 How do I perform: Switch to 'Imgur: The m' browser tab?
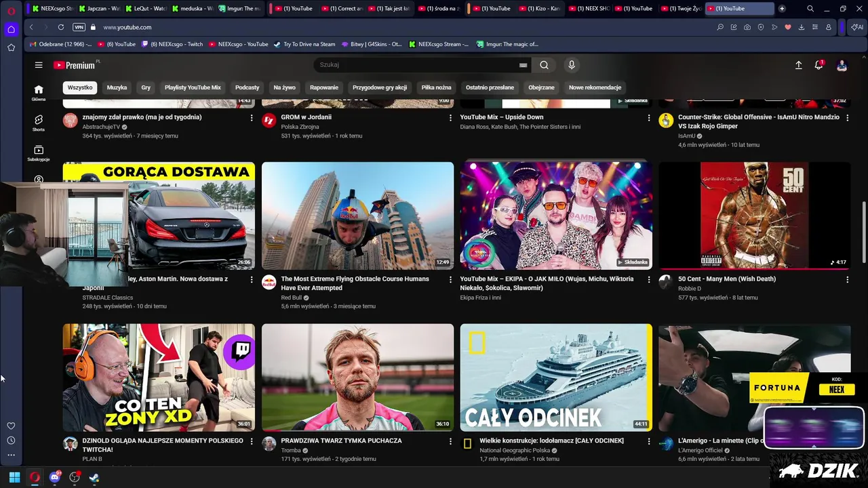[x=240, y=9]
